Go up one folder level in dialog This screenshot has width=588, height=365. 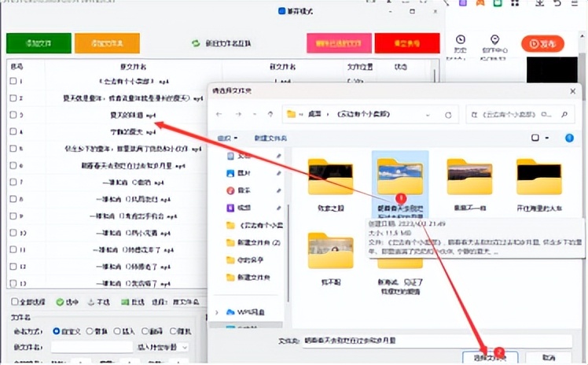(x=270, y=114)
